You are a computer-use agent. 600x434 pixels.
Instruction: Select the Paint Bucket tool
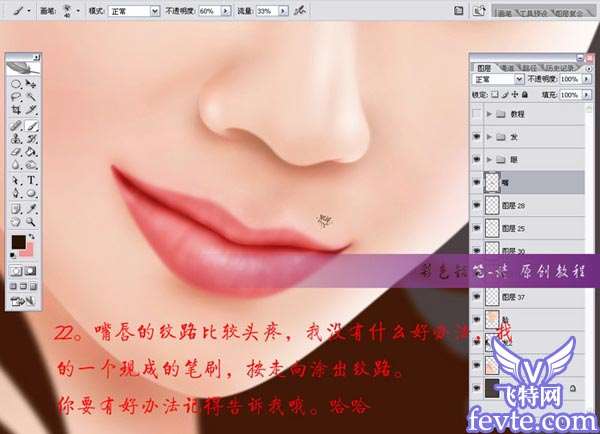coord(31,152)
